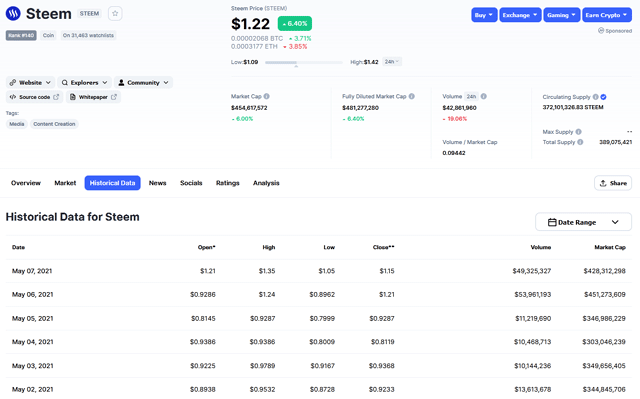Click the On 31,463 watchlists badge
Image resolution: width=640 pixels, height=399 pixels.
coord(88,35)
